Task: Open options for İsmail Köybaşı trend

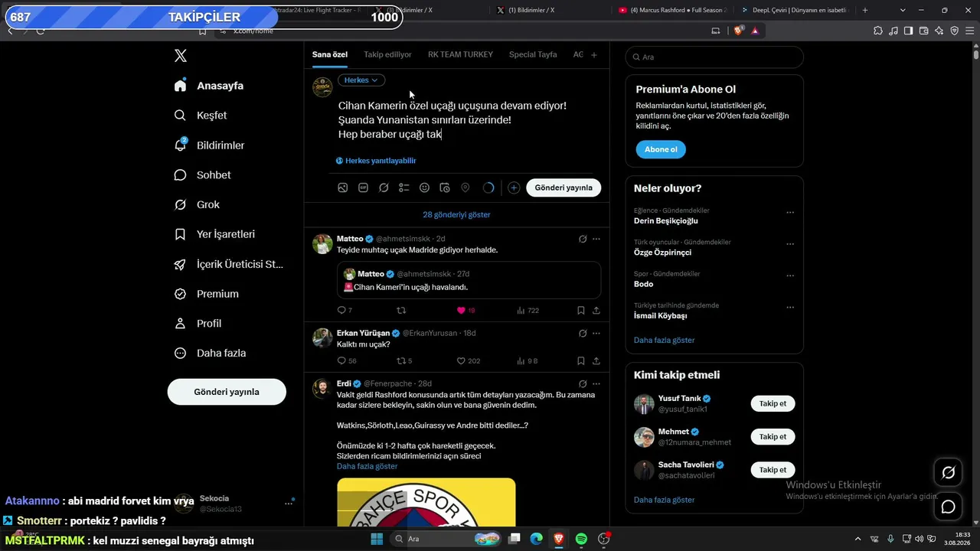Action: (790, 308)
